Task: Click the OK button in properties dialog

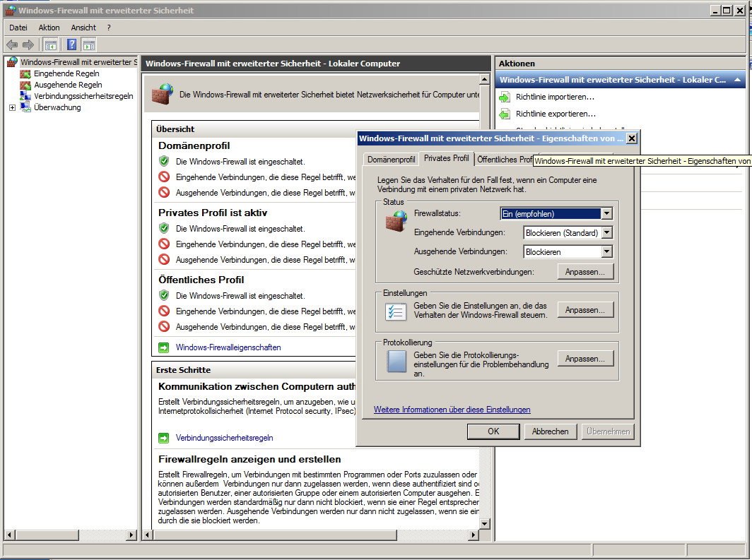Action: tap(493, 431)
